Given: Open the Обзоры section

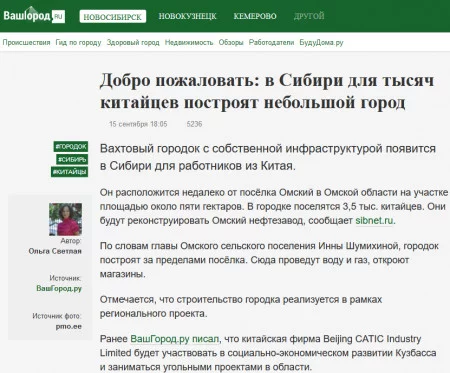Looking at the screenshot, I should tap(231, 42).
